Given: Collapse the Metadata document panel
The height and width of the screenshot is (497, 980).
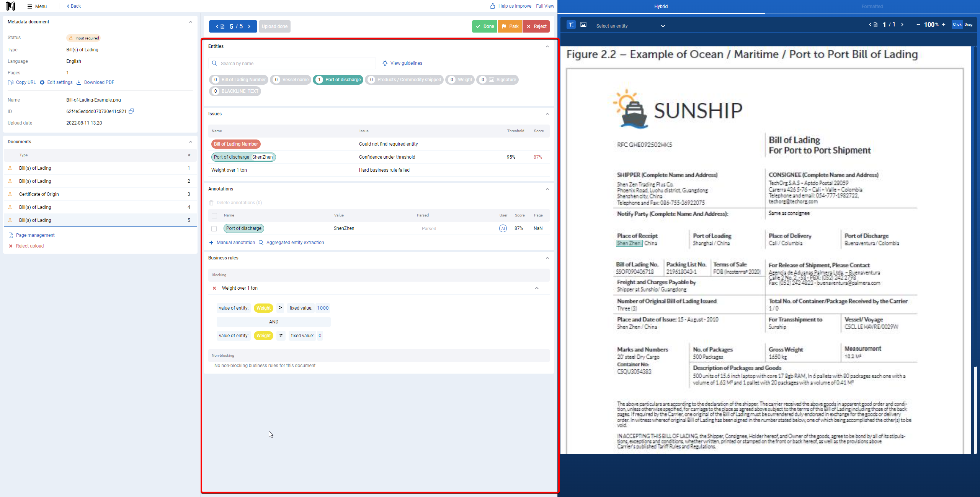Looking at the screenshot, I should 190,22.
